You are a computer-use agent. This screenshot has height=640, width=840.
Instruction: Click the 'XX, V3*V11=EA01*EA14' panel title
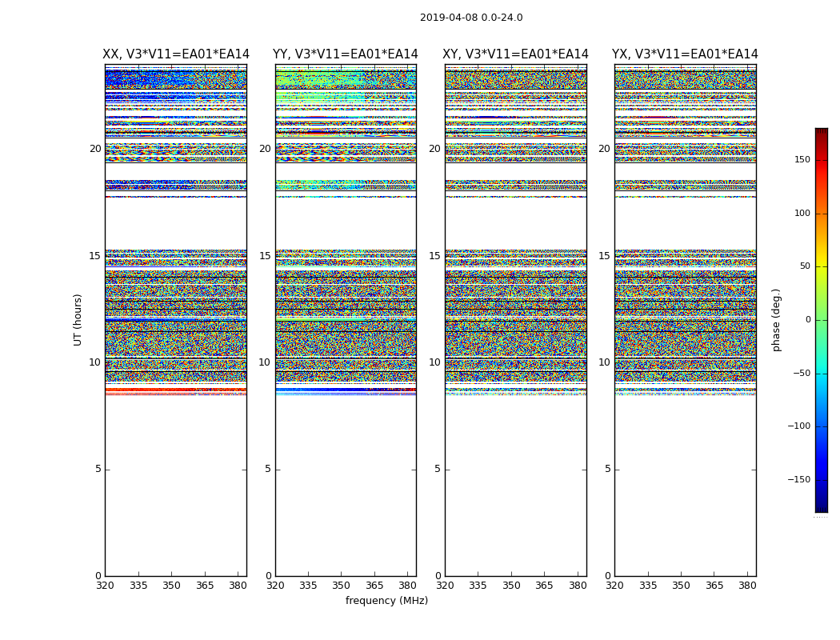coord(176,54)
